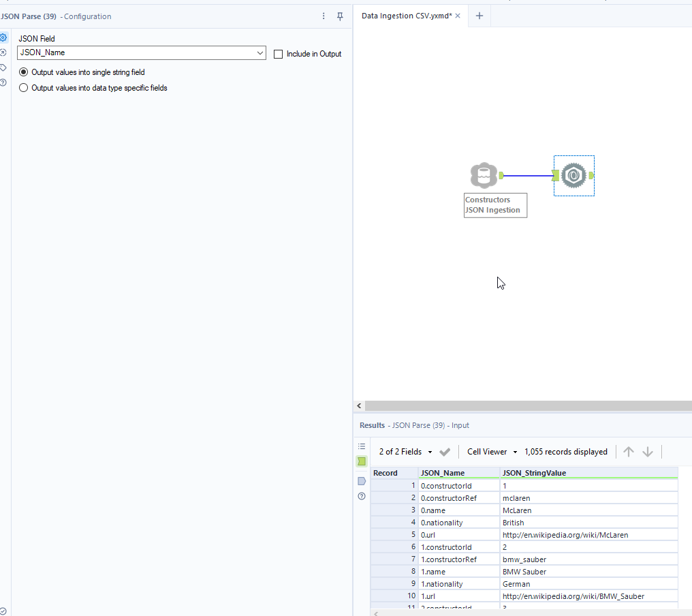This screenshot has width=692, height=616.
Task: Open the Cell Viewer dropdown
Action: (490, 451)
